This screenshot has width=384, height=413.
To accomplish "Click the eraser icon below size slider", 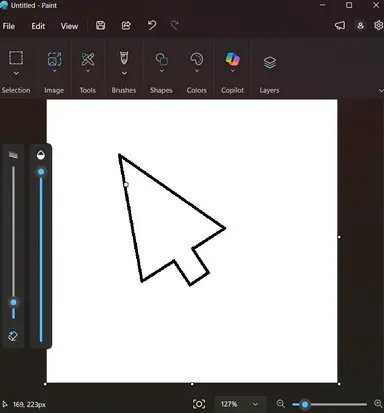I will (x=13, y=336).
